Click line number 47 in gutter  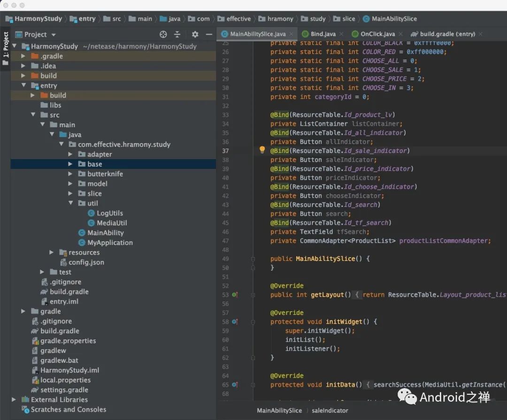(x=225, y=241)
